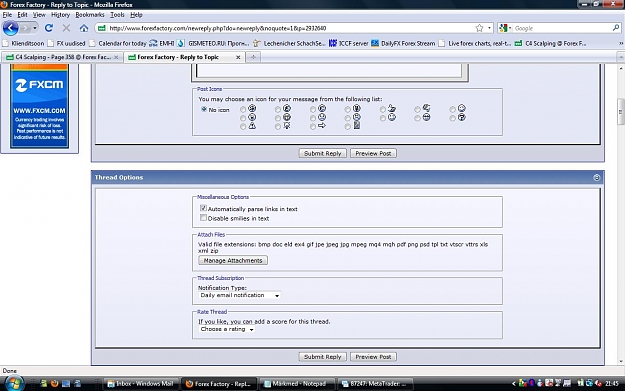Focus the Google search field
The width and height of the screenshot is (625, 391).
click(562, 28)
